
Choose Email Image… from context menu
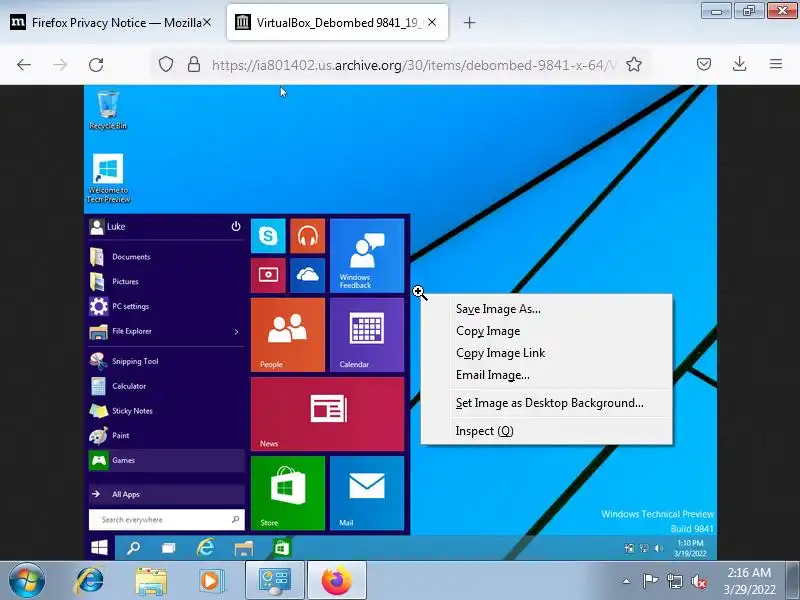point(546,374)
